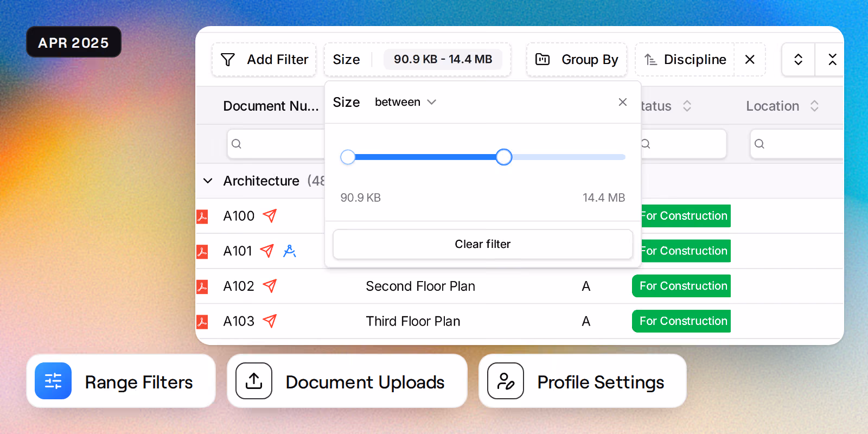Viewport: 868px width, 434px height.
Task: Click the Location column search field
Action: [x=796, y=144]
